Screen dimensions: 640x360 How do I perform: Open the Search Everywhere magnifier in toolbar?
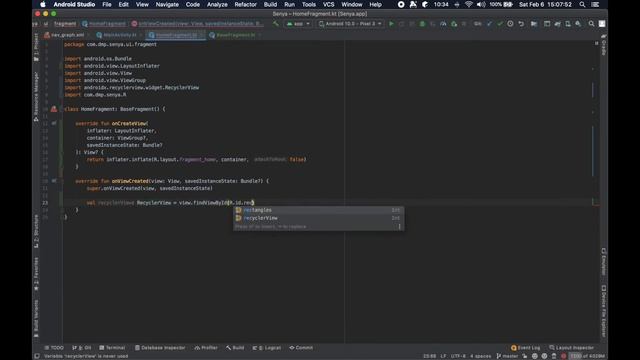click(x=591, y=24)
